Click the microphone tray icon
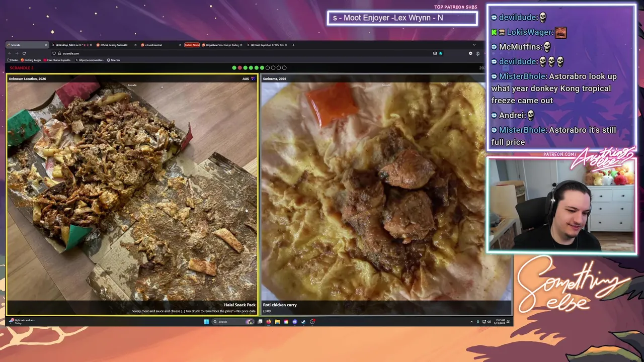Image resolution: width=644 pixels, height=362 pixels. (478, 322)
